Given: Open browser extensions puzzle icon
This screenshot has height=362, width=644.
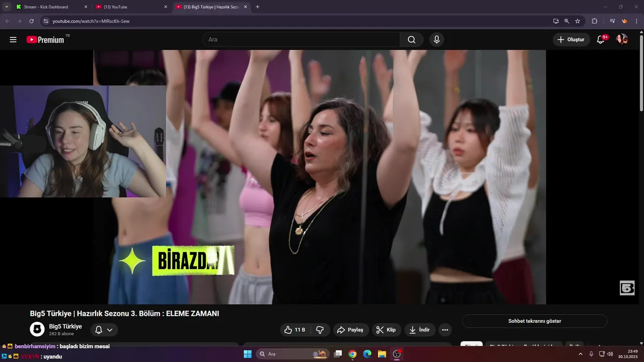Looking at the screenshot, I should tap(595, 21).
